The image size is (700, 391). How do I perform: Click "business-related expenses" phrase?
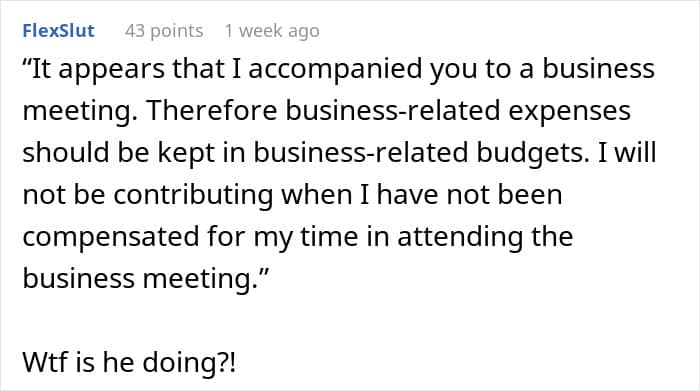tap(458, 111)
